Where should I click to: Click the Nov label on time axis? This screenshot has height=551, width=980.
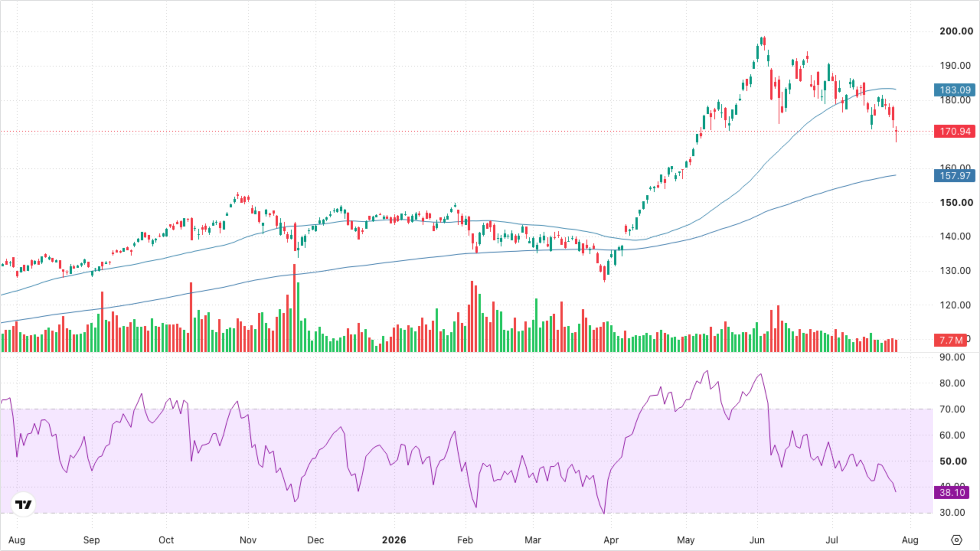[x=248, y=540]
